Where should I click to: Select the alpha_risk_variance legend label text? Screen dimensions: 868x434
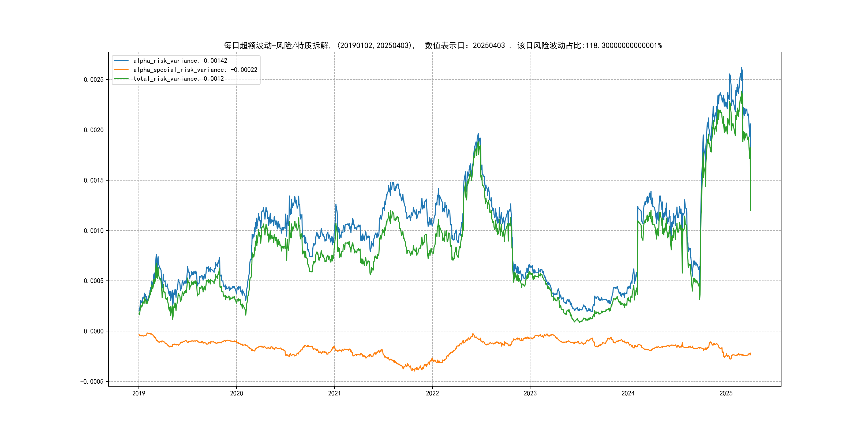[180, 61]
